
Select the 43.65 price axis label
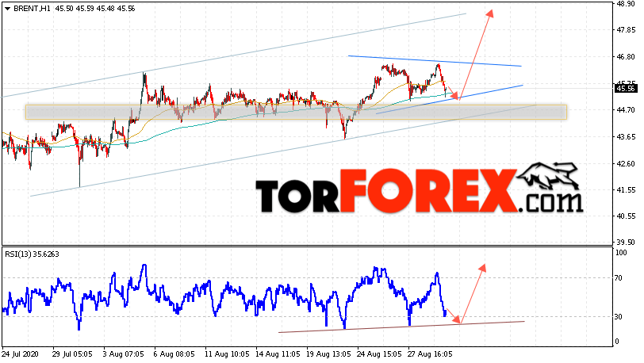[x=626, y=137]
